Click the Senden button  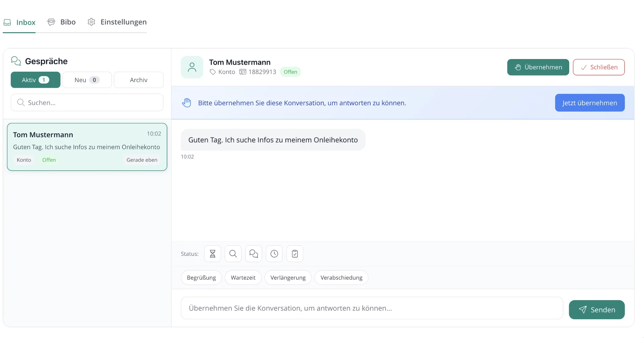coord(597,309)
